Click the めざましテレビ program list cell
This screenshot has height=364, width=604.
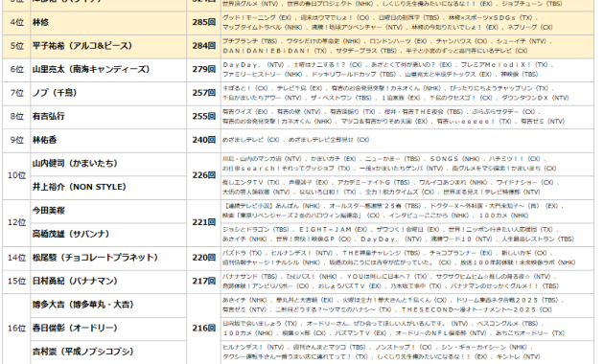[407, 140]
